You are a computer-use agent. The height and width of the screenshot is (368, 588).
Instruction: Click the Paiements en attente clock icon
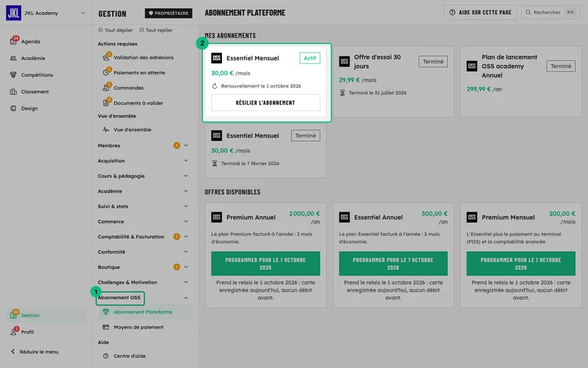106,72
